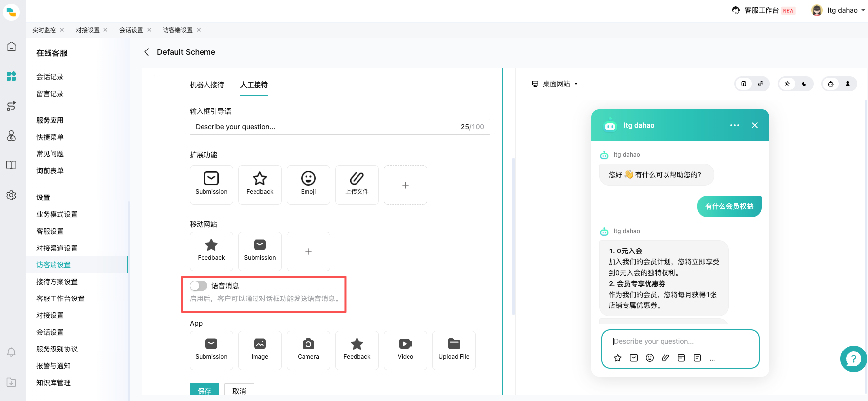Click the 有什么会员权益 chat bubble
The width and height of the screenshot is (868, 401).
[729, 206]
